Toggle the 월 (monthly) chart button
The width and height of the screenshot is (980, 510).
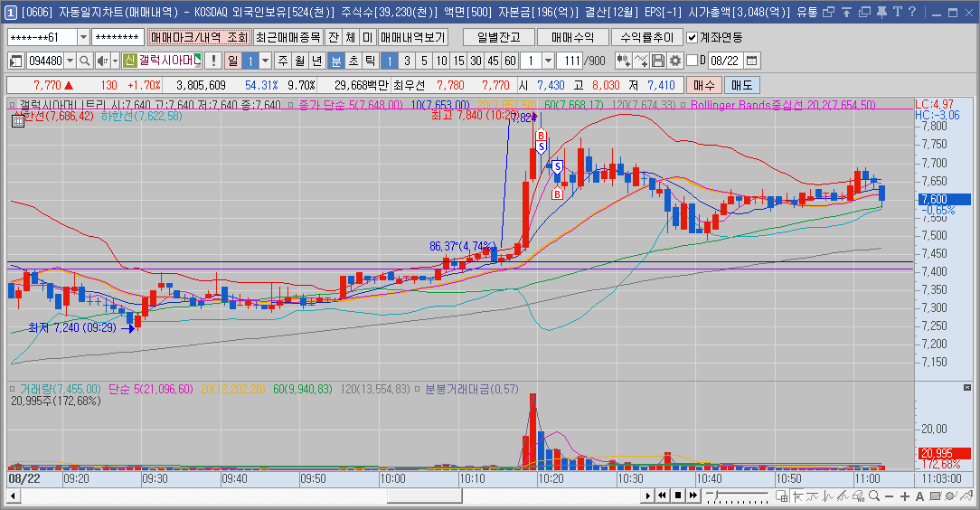click(x=300, y=61)
